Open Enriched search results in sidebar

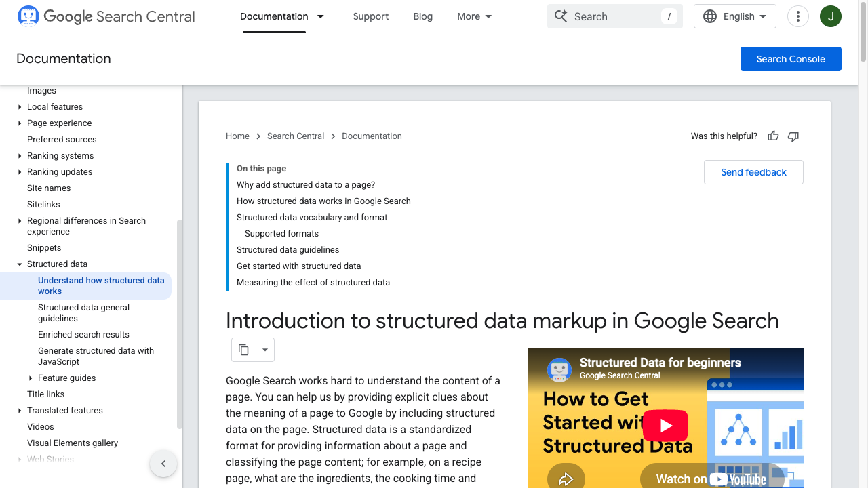click(83, 335)
